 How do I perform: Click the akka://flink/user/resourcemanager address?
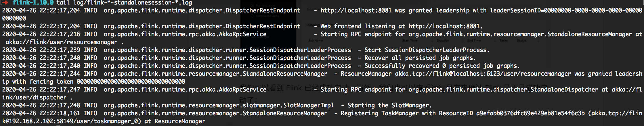click(x=61, y=42)
